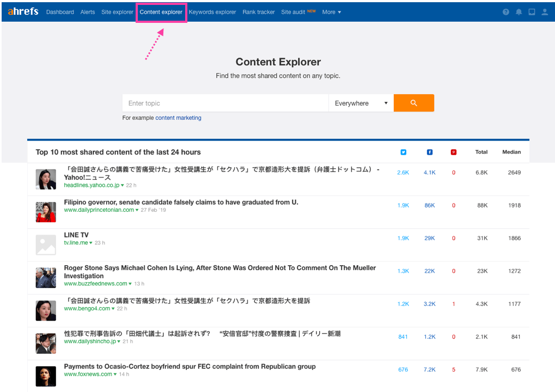Viewport: 555px width, 392px height.
Task: Expand www.bengo4.com domain dropdown arrow
Action: (x=113, y=309)
